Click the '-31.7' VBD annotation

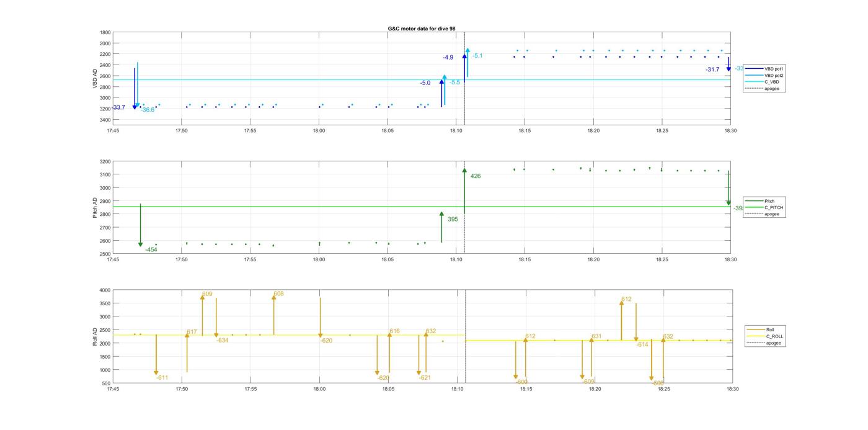(712, 69)
